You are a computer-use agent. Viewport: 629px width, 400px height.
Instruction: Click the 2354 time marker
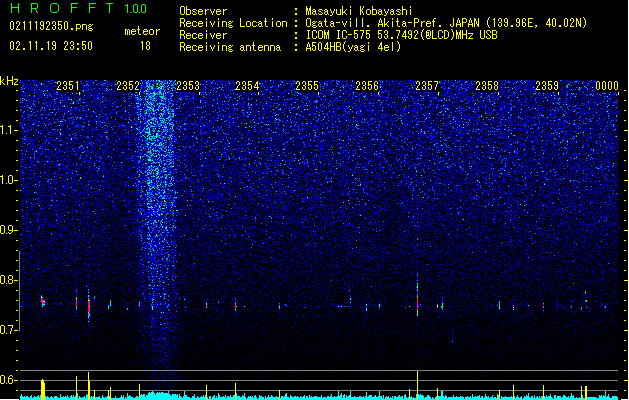tap(247, 86)
